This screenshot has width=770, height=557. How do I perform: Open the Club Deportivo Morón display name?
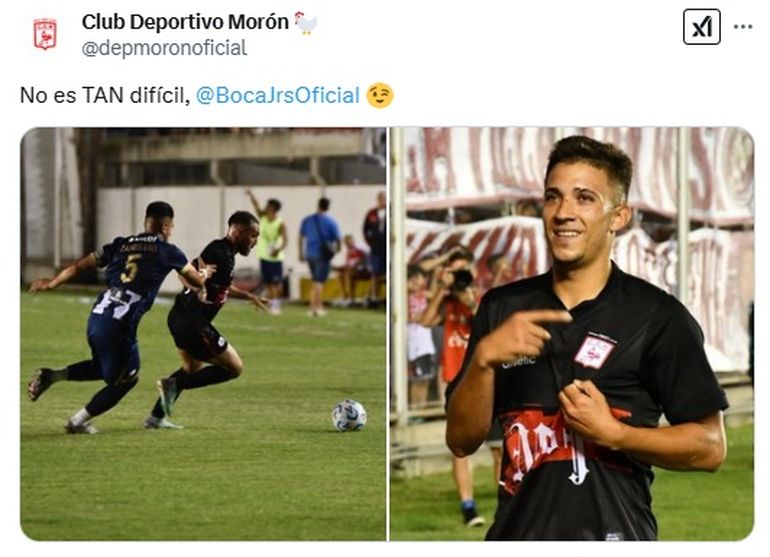tap(185, 22)
